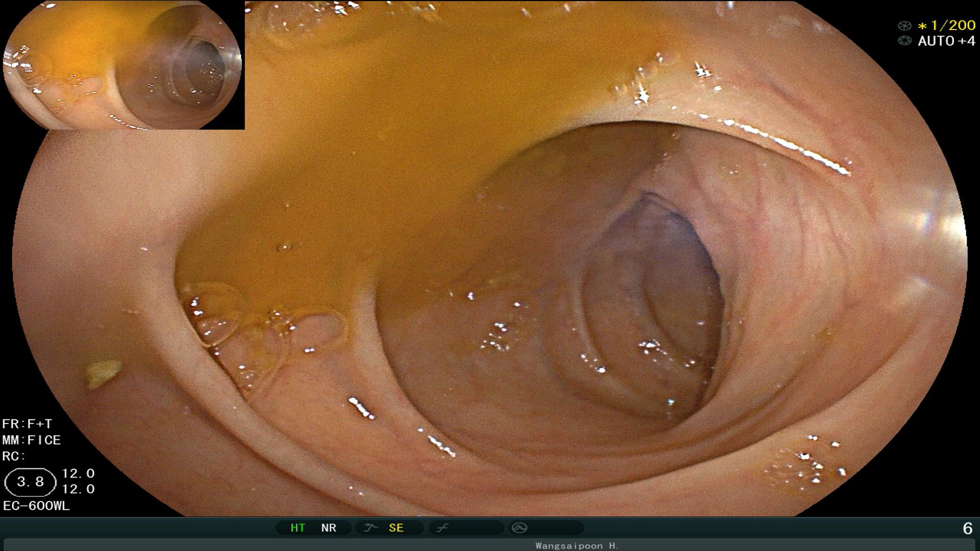This screenshot has width=980, height=551.
Task: Click the shutter speed icon beside 1/200
Action: (x=904, y=26)
